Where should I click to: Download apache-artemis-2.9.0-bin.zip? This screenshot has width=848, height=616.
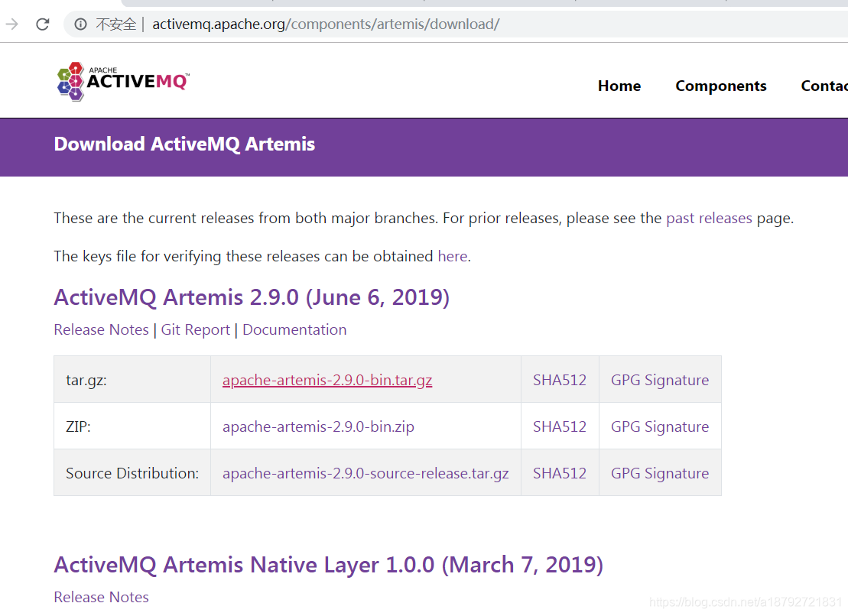(x=319, y=426)
